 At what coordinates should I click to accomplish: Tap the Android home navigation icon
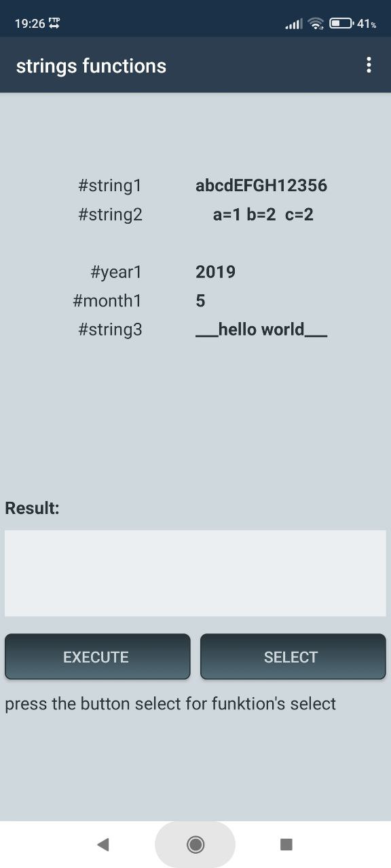(x=195, y=844)
